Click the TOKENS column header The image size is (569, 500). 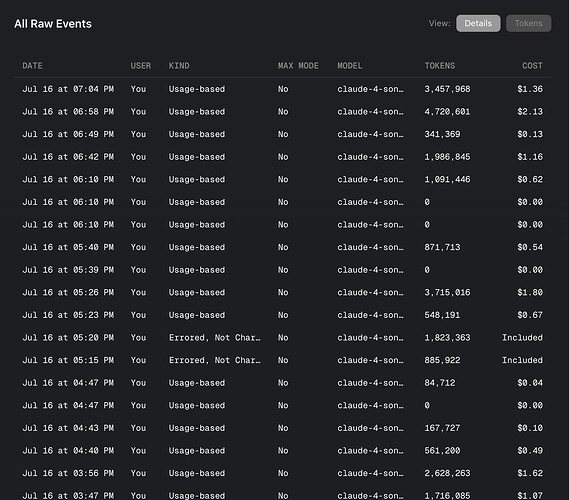[439, 66]
